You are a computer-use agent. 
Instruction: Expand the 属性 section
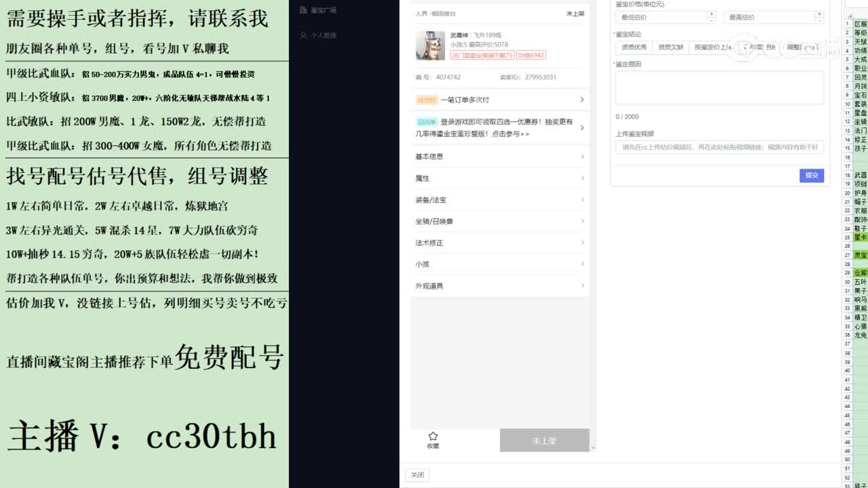coord(500,178)
